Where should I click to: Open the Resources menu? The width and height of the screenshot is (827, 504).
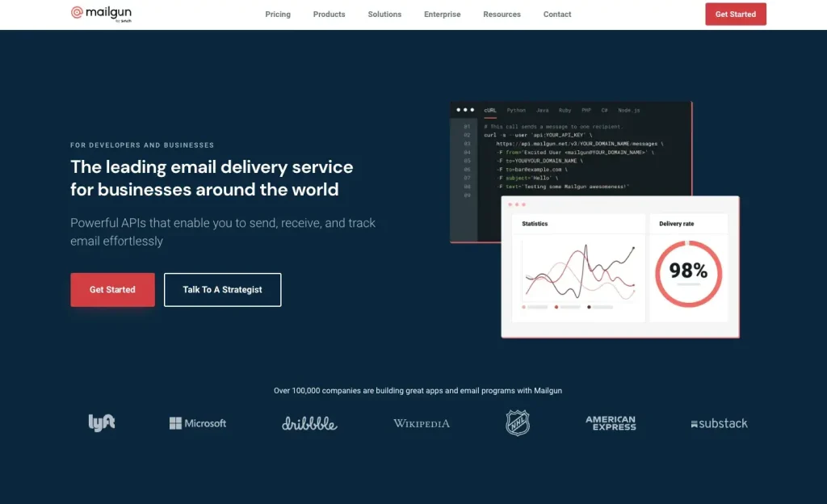pyautogui.click(x=502, y=15)
